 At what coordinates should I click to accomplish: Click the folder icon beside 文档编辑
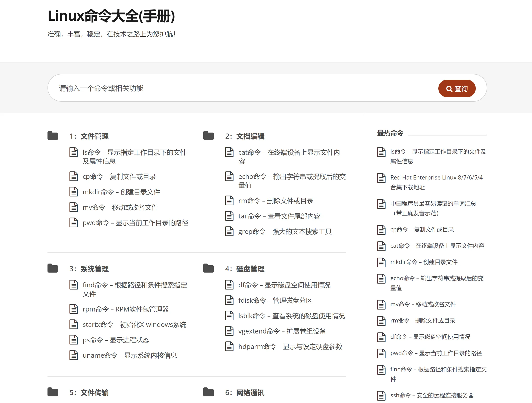(x=208, y=136)
